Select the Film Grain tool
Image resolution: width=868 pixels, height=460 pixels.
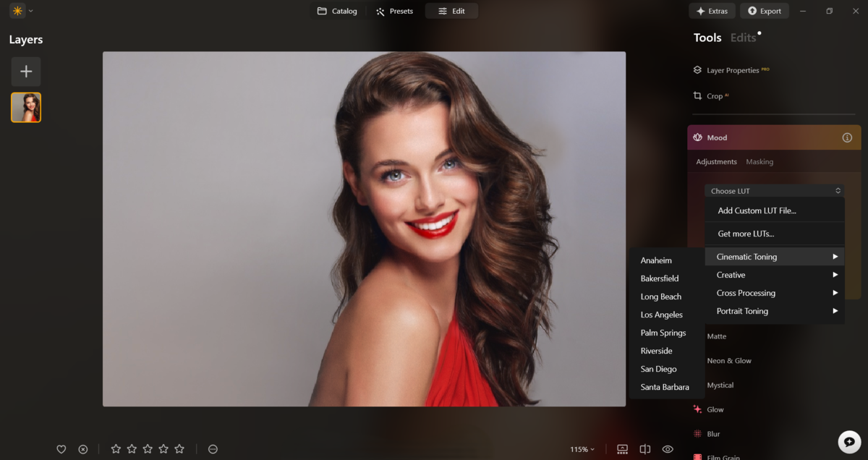click(x=722, y=456)
